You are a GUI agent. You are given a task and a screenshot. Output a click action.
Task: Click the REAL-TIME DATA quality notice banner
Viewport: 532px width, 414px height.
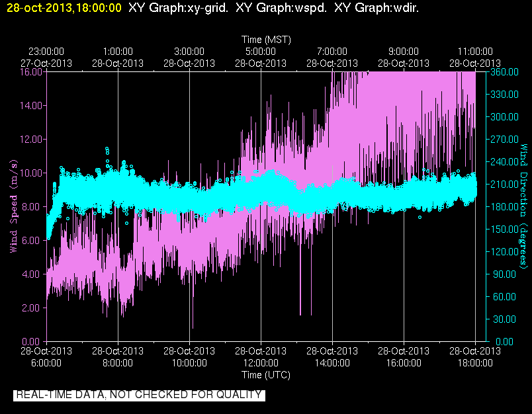click(139, 395)
